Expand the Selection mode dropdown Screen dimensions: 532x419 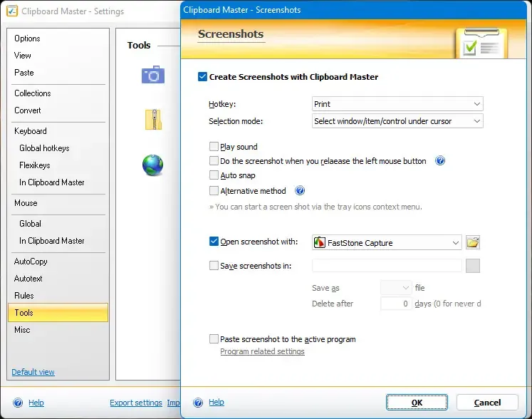tap(397, 121)
